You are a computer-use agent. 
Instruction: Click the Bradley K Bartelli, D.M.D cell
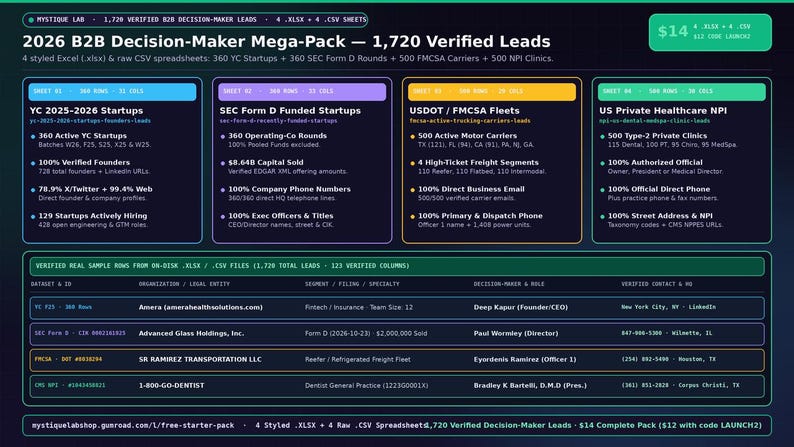point(530,386)
